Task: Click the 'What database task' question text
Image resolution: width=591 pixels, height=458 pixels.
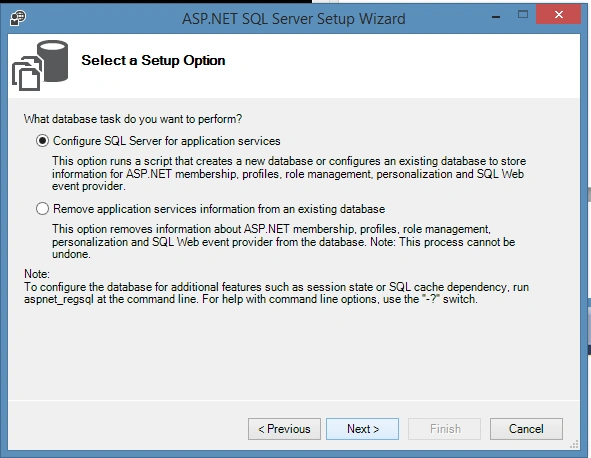Action: 133,119
